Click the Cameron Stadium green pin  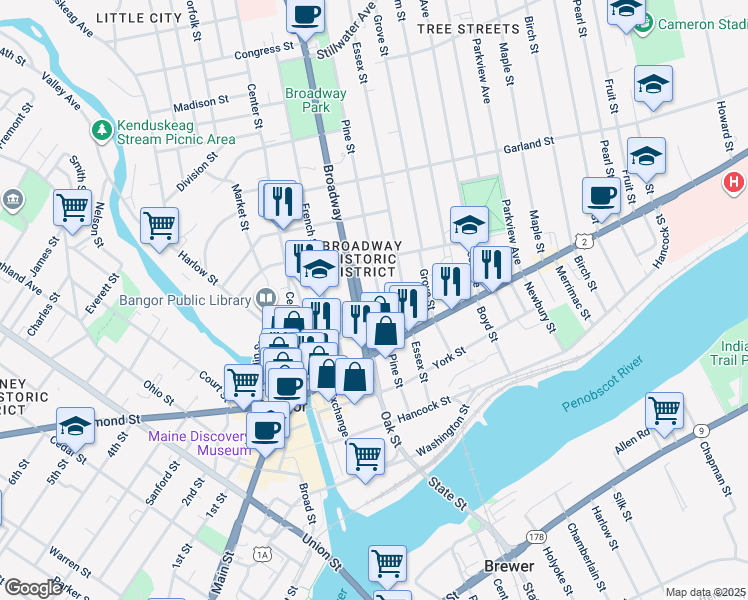click(x=644, y=24)
